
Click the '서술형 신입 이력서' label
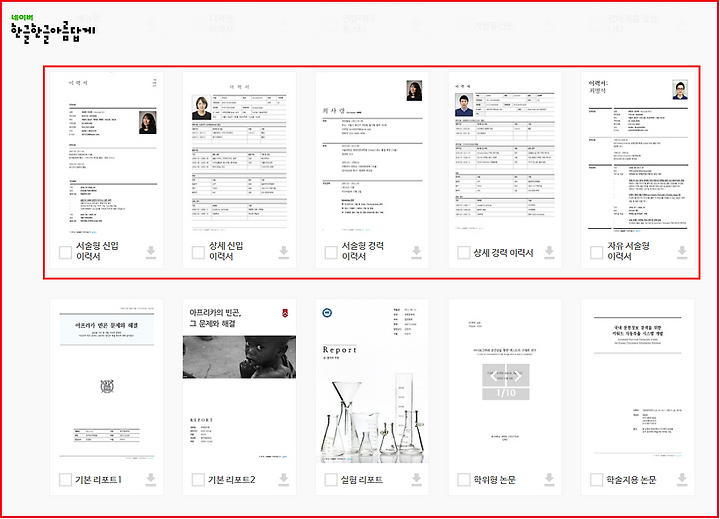(x=97, y=251)
